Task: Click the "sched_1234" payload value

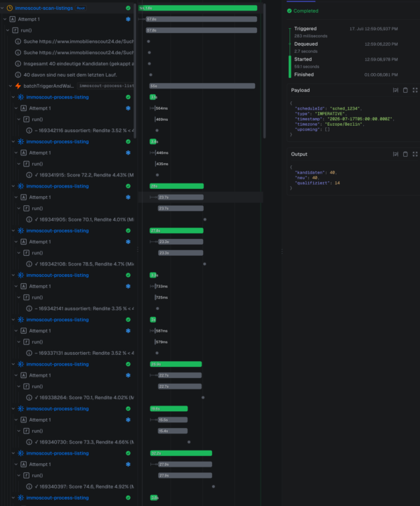Action: click(346, 108)
